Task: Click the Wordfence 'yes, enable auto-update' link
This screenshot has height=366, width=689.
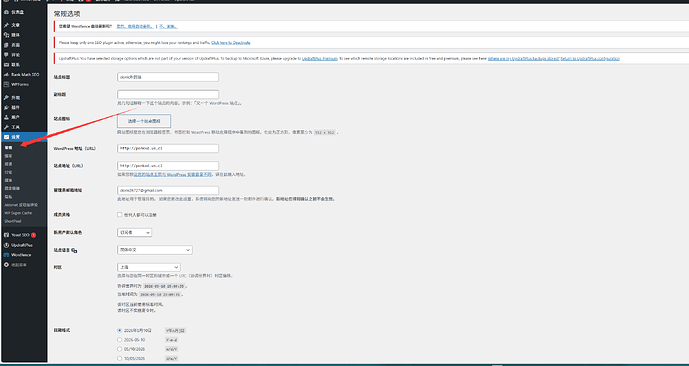Action: coord(135,26)
